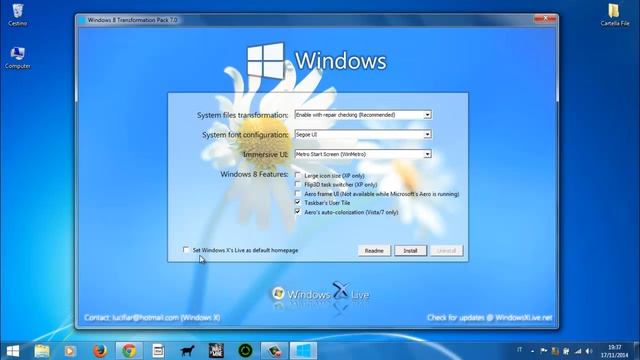Viewport: 640px width, 360px height.
Task: Click the Windows 8 Transformation Pack 7.0 title
Action: [132, 20]
